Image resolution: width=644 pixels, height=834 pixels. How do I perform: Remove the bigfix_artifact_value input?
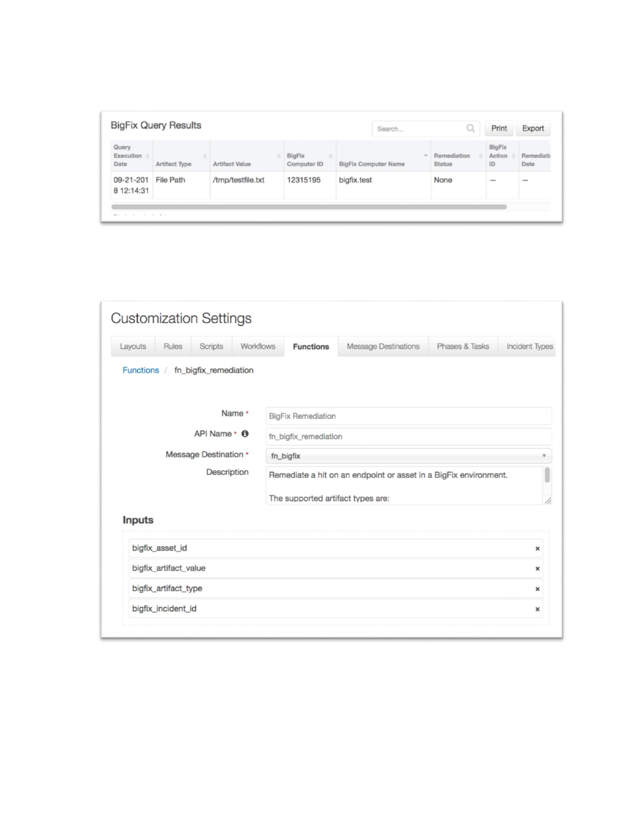537,569
